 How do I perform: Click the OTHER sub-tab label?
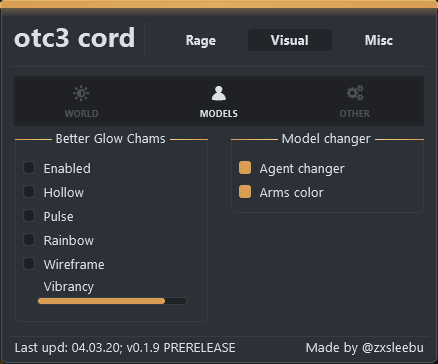tap(355, 114)
